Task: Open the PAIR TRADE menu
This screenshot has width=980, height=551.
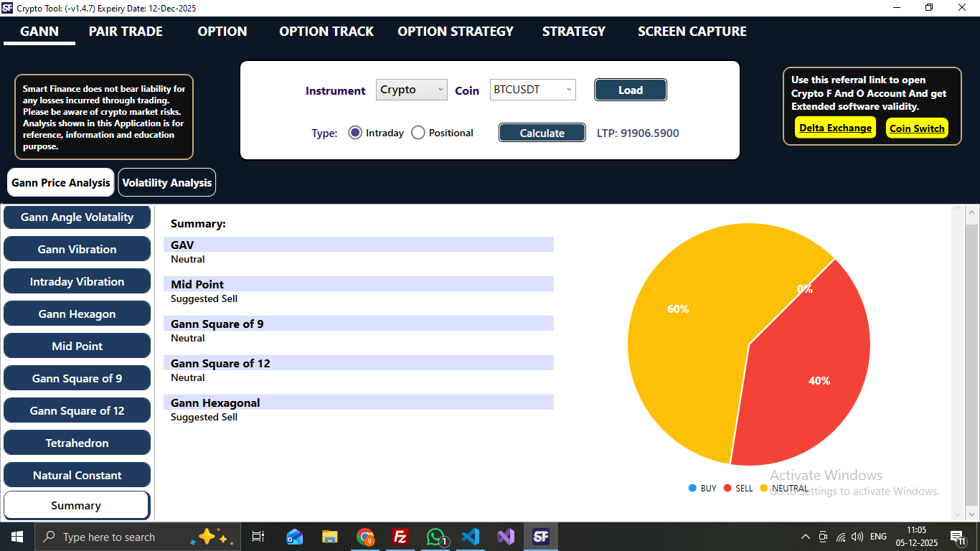Action: point(126,31)
